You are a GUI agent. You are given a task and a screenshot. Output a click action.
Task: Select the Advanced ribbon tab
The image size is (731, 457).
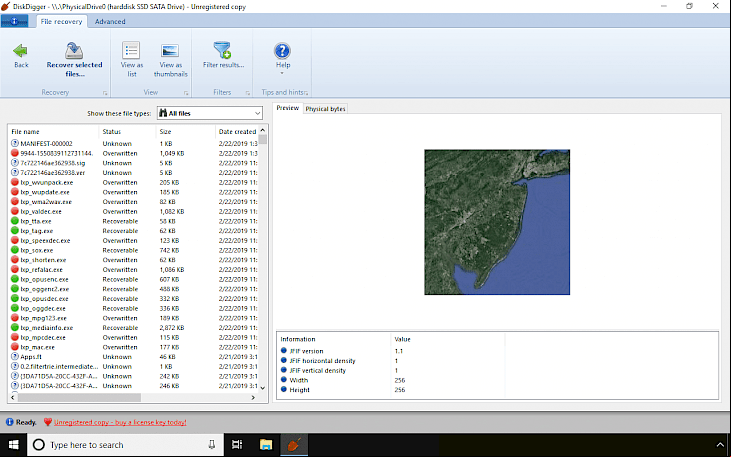110,21
